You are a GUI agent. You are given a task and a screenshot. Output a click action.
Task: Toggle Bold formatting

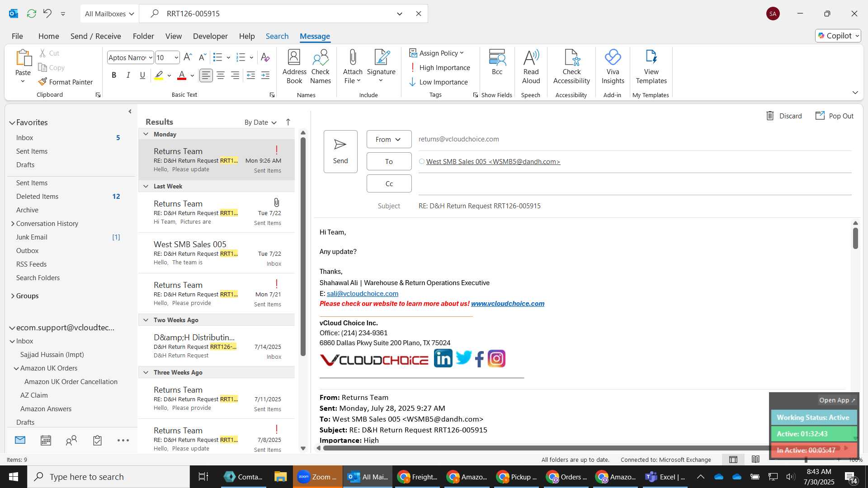[x=114, y=75]
